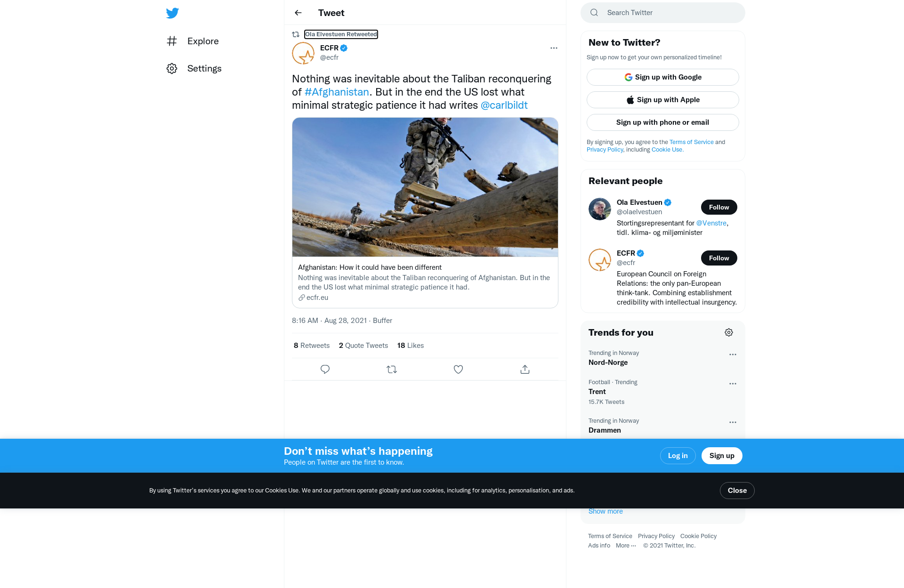Open the #Afghanistan hashtag link

337,92
